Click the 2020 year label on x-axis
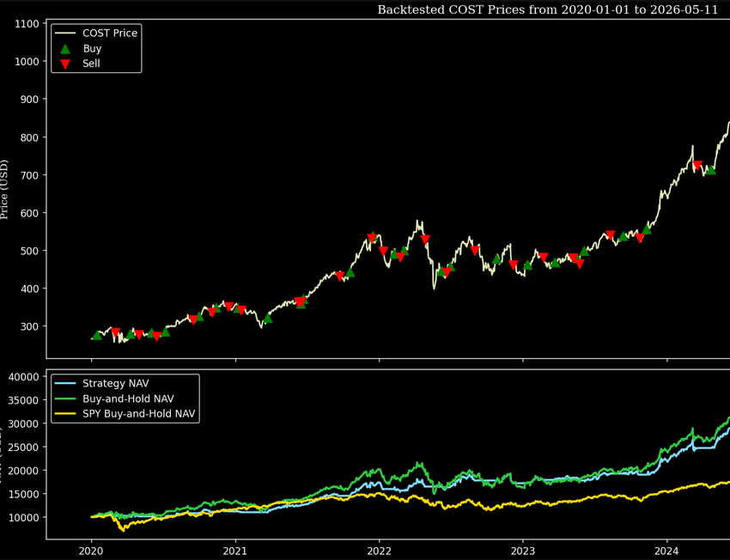730x560 pixels. click(x=91, y=551)
